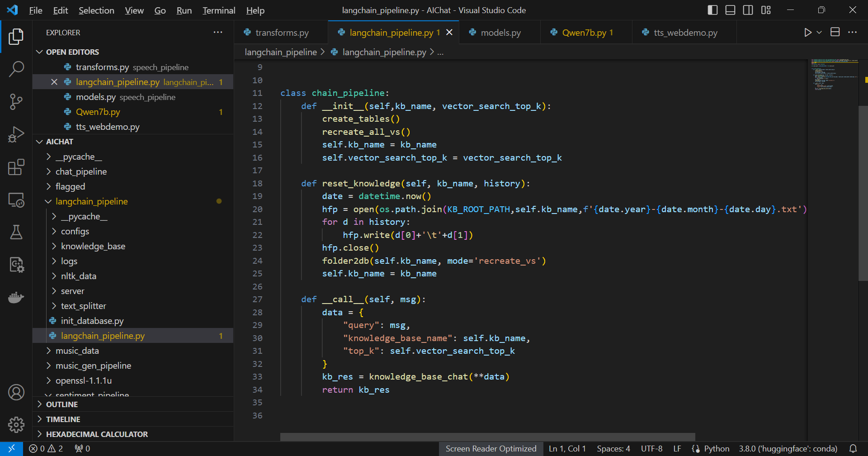868x456 pixels.
Task: Open the Selection menu
Action: [x=96, y=10]
